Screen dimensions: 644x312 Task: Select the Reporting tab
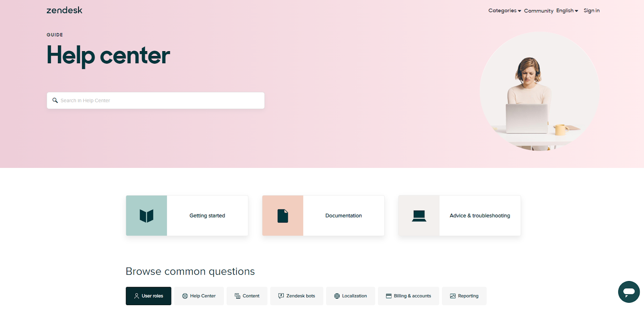[464, 296]
